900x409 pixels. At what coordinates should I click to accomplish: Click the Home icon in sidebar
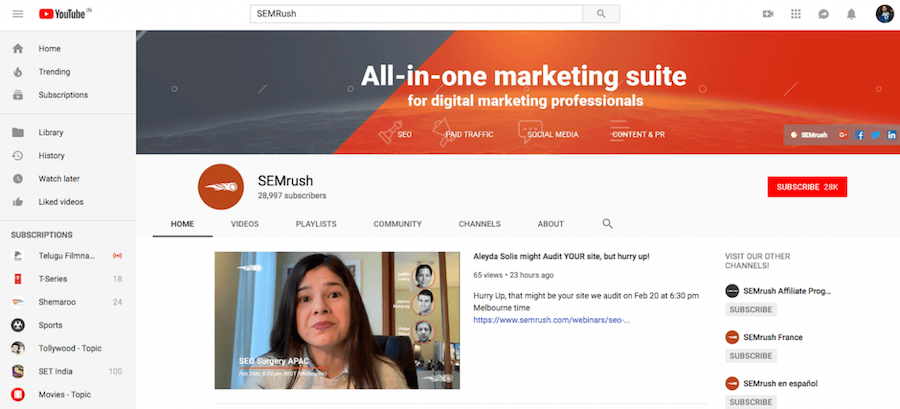(x=18, y=49)
